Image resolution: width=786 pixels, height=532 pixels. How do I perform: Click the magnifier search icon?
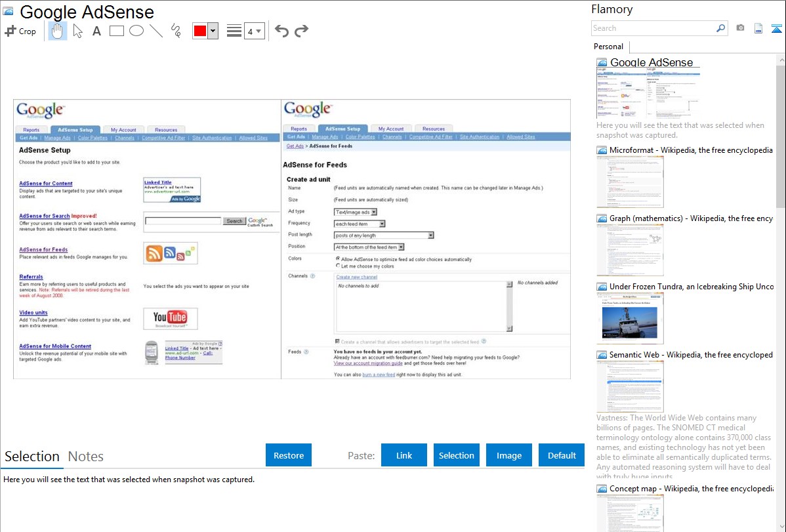(x=721, y=28)
